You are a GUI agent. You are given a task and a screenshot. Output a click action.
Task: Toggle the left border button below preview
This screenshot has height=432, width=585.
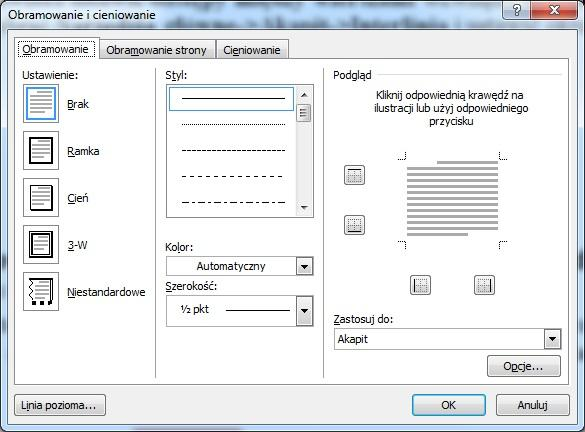(420, 285)
